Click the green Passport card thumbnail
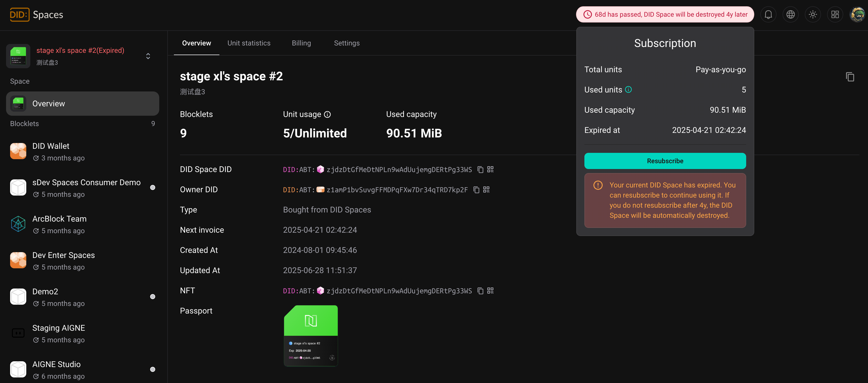Viewport: 868px width, 383px height. click(x=311, y=336)
